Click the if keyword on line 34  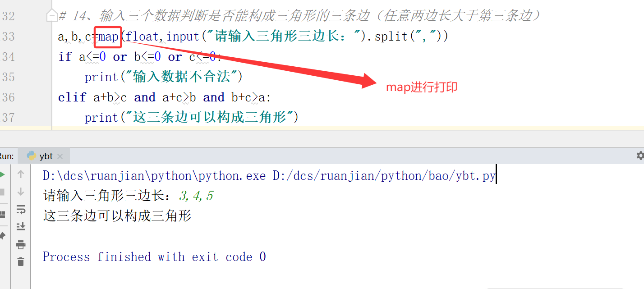(x=65, y=57)
